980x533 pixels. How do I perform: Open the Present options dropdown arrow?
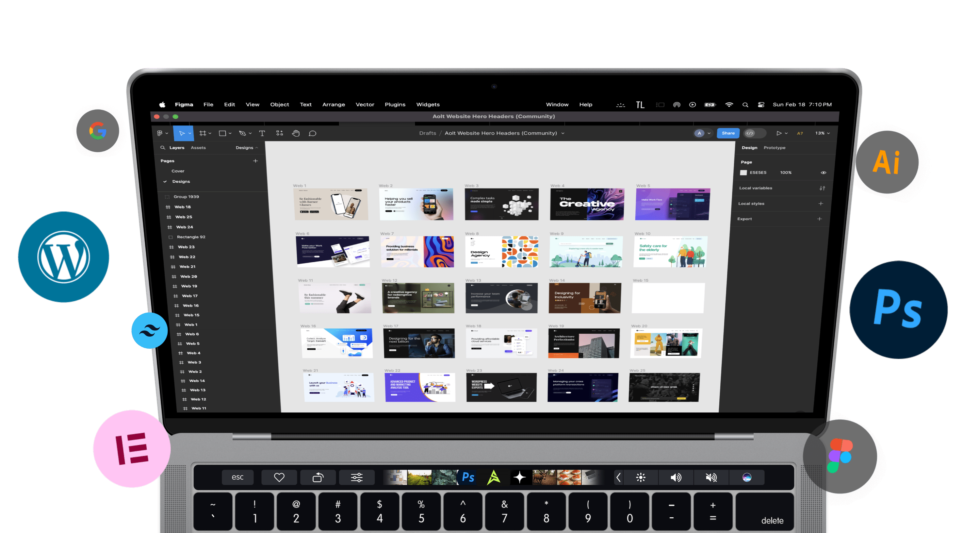tap(786, 133)
